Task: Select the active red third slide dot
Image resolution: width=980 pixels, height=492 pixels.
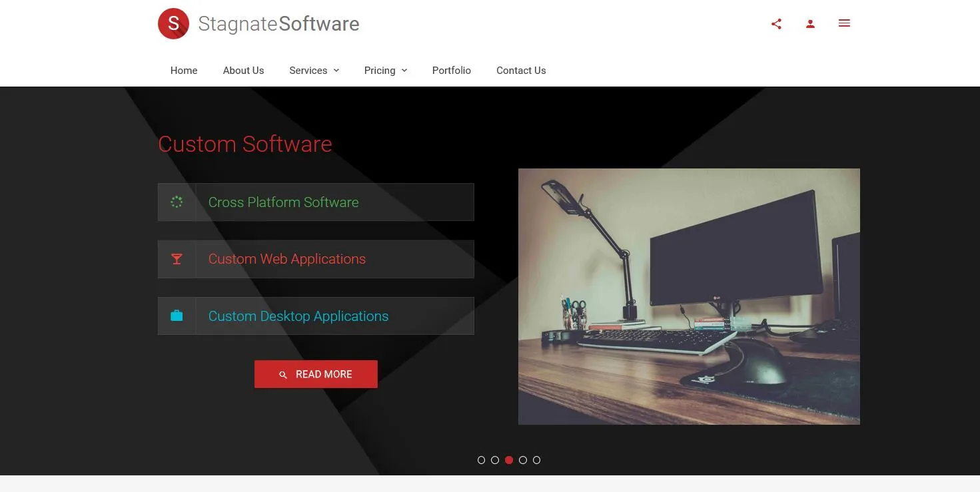Action: pos(509,460)
